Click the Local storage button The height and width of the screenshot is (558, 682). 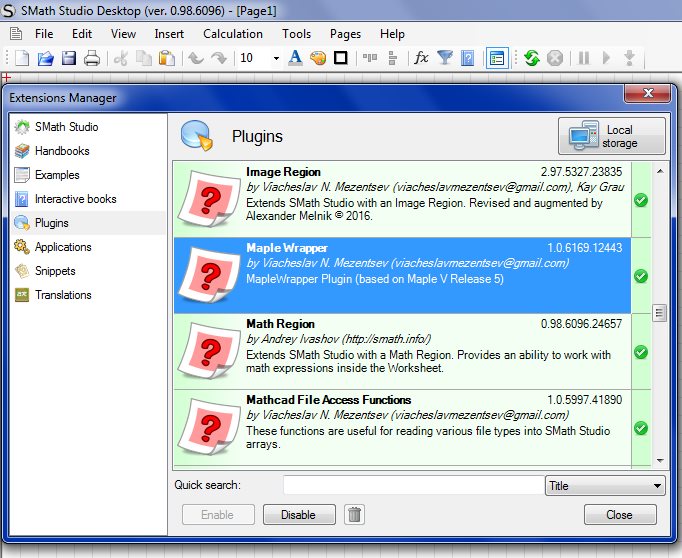click(x=611, y=136)
